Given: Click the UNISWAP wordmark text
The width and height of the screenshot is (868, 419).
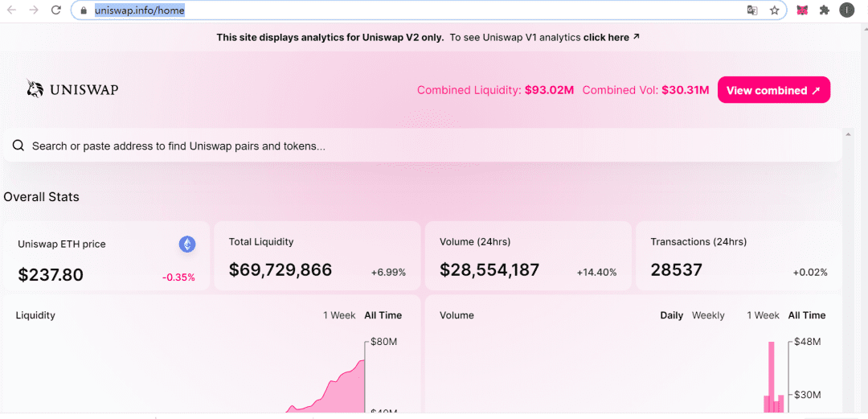Looking at the screenshot, I should pos(84,90).
